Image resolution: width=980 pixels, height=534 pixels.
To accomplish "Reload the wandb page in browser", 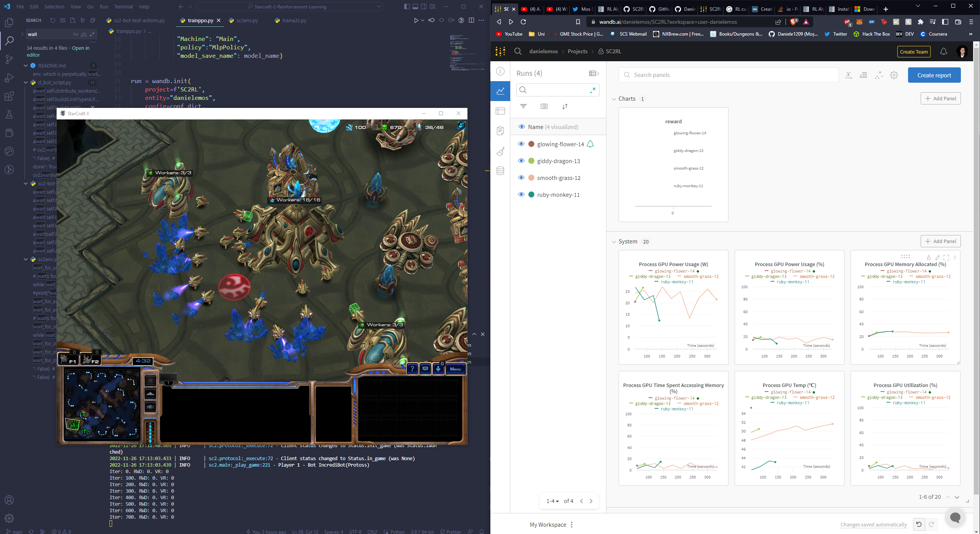I will (523, 22).
